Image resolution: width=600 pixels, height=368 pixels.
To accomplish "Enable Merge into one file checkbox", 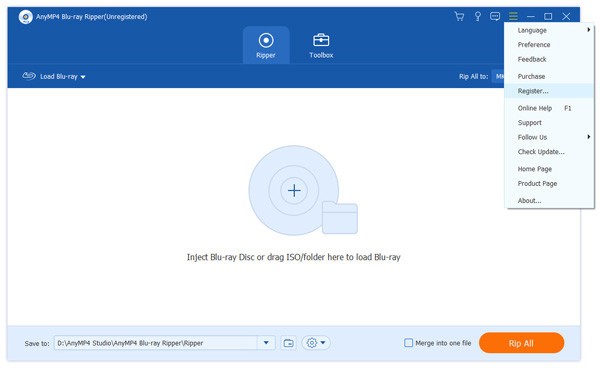I will (409, 343).
